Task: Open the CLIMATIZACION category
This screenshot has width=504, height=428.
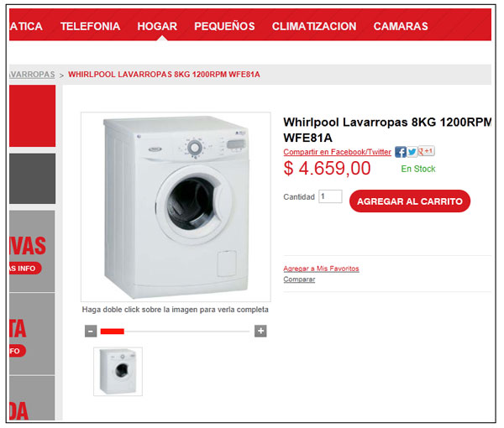Action: (314, 26)
